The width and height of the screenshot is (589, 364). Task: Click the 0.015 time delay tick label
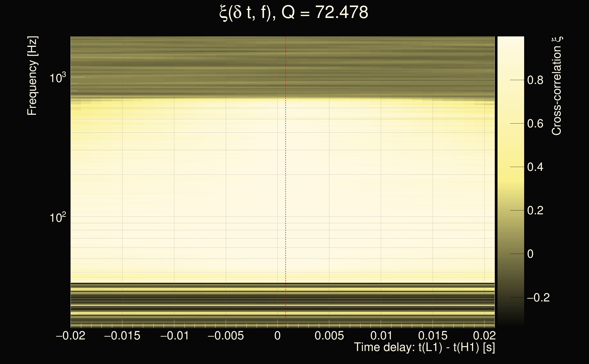433,336
